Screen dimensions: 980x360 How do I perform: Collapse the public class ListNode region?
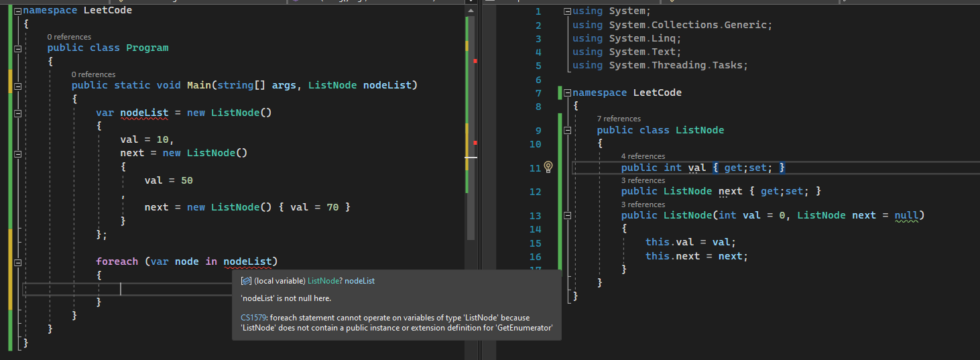(568, 131)
